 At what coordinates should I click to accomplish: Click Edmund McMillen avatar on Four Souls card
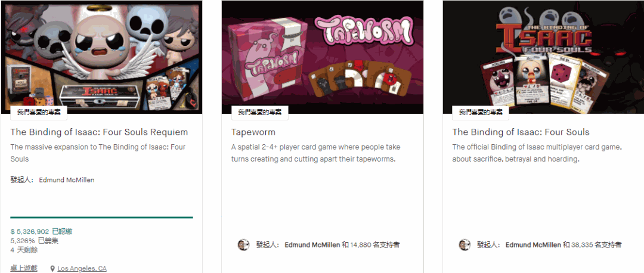pos(464,244)
